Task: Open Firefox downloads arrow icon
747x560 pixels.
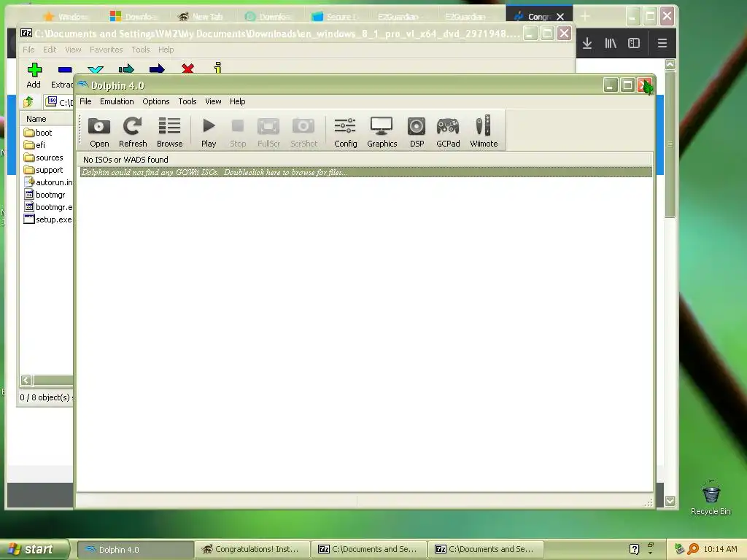Action: click(587, 43)
